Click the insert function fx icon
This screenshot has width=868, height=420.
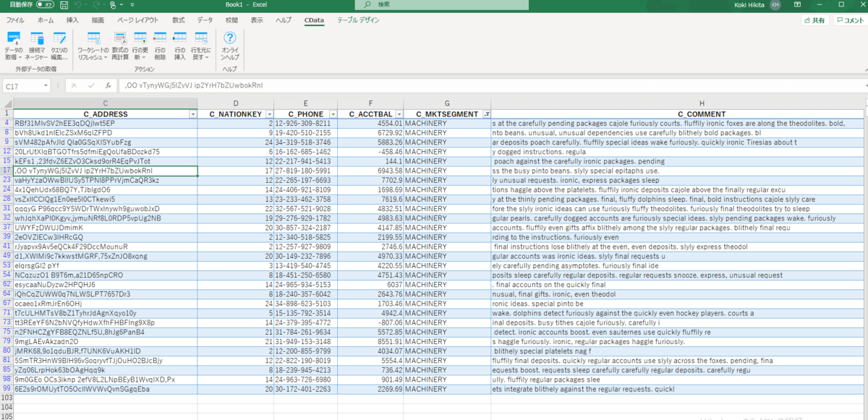click(x=108, y=85)
